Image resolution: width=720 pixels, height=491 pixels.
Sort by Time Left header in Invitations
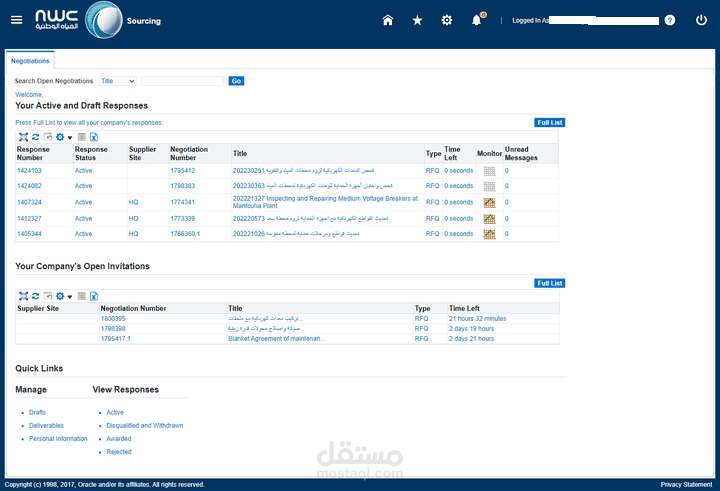(464, 309)
